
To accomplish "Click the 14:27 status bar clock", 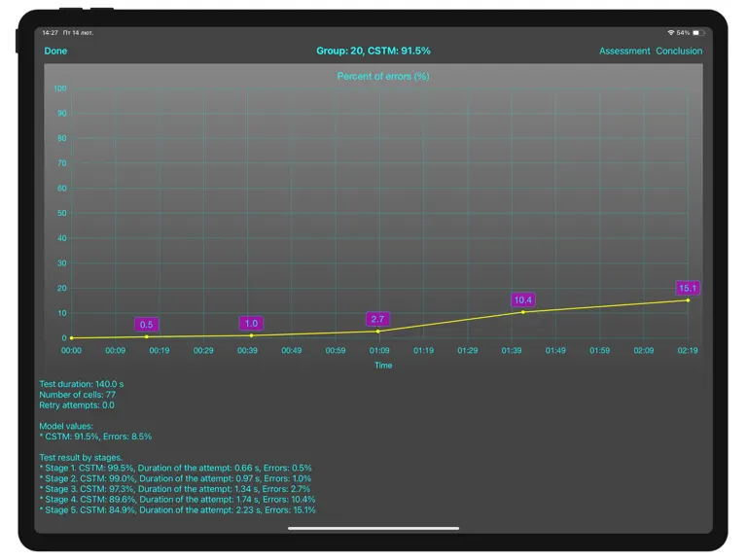I will [50, 33].
